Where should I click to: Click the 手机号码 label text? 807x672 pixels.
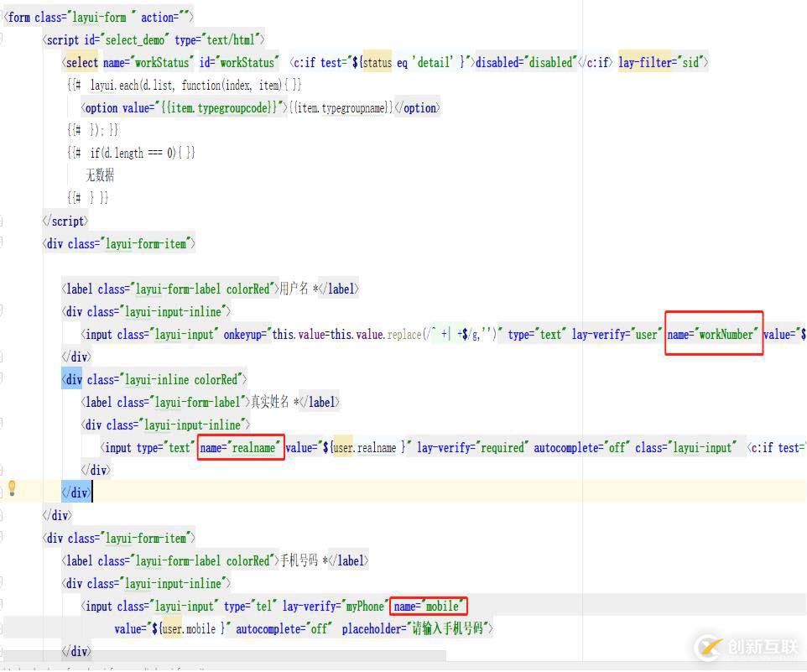click(x=298, y=560)
